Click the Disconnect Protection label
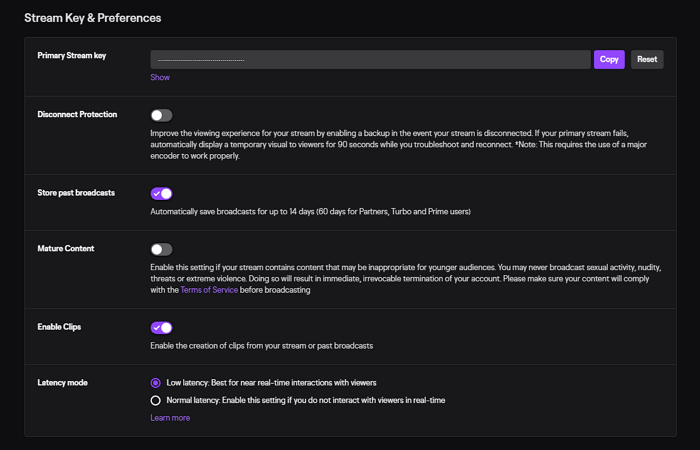This screenshot has height=450, width=700. click(77, 114)
